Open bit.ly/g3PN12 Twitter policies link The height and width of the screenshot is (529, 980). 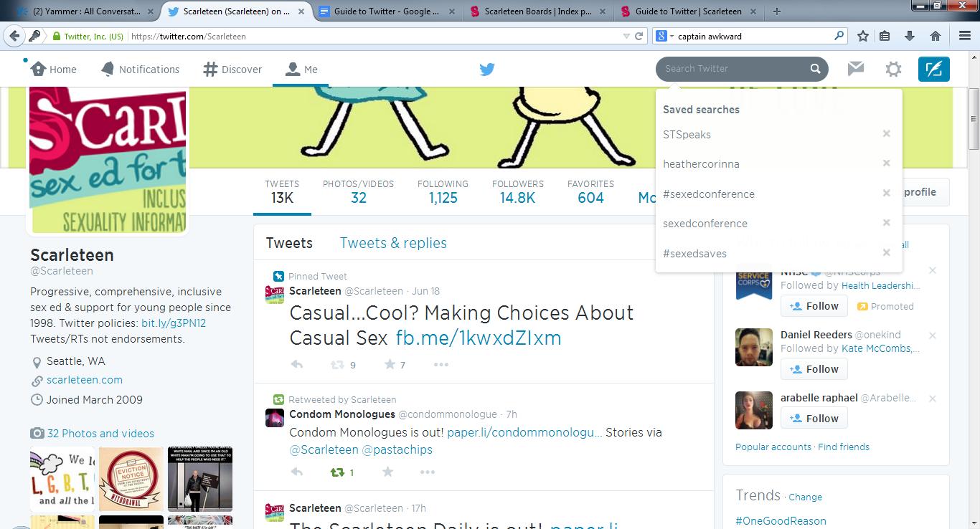(174, 323)
